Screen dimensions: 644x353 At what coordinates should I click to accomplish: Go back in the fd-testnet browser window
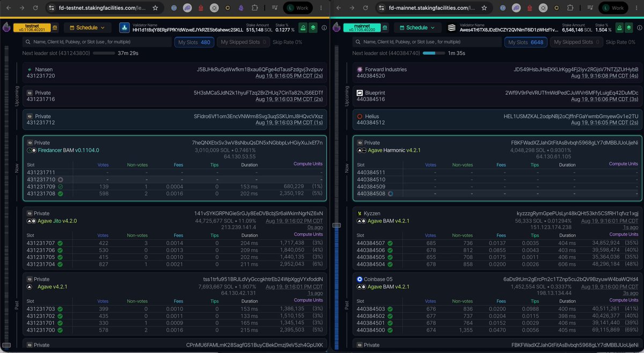8,8
